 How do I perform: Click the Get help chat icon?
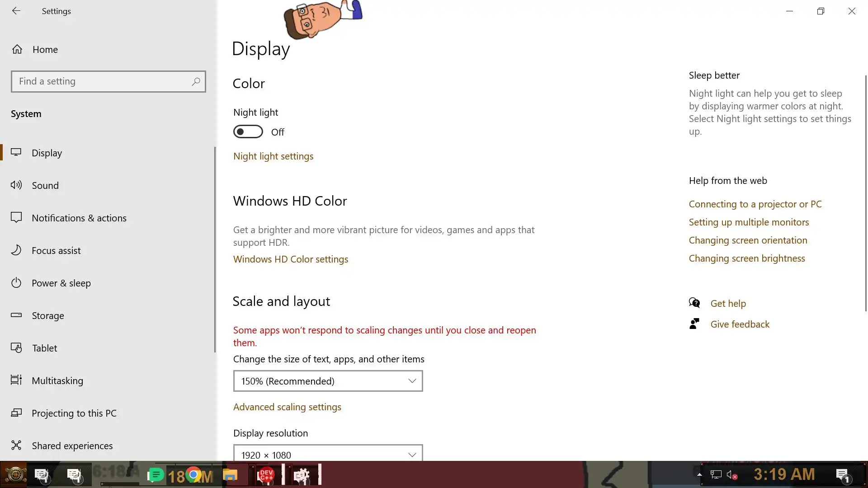[x=694, y=303]
